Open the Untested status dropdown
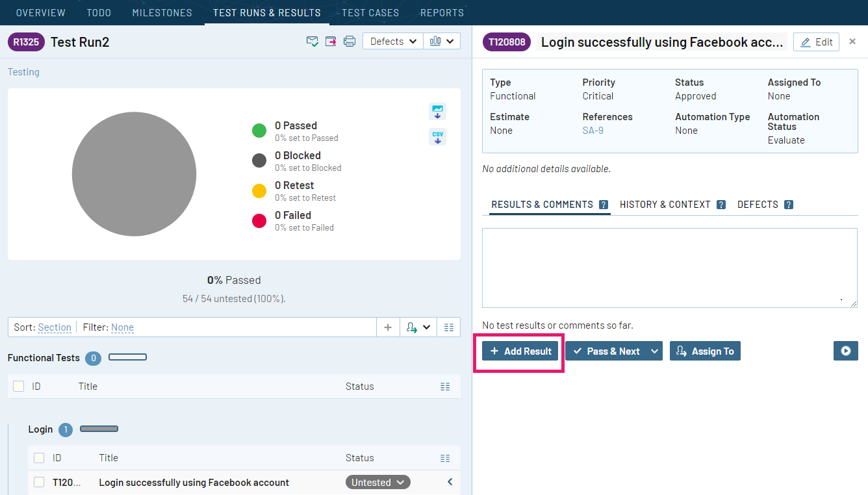This screenshot has width=868, height=495. click(377, 482)
